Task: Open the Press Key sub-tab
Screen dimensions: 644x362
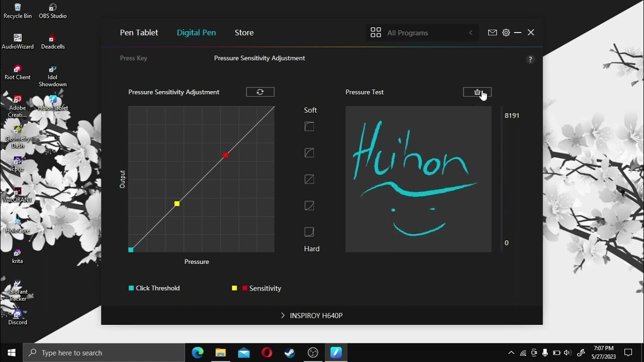Action: (133, 58)
